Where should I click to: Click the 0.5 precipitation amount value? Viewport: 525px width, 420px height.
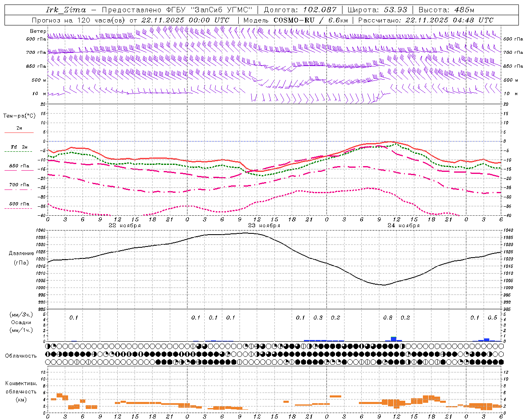492,318
